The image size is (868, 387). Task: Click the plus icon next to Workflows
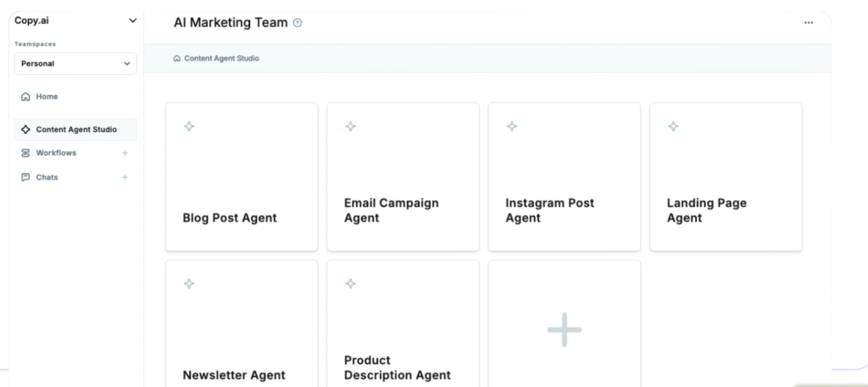(125, 154)
